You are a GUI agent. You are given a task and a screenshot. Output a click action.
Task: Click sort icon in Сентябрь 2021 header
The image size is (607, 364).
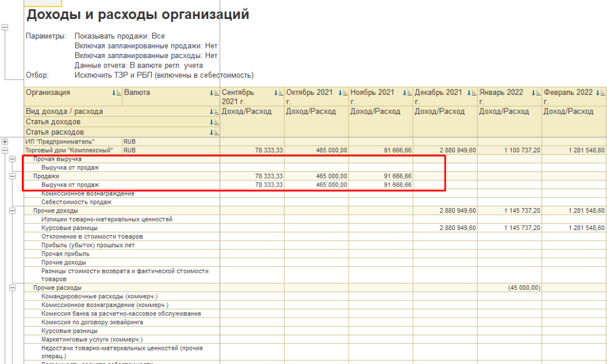click(279, 93)
